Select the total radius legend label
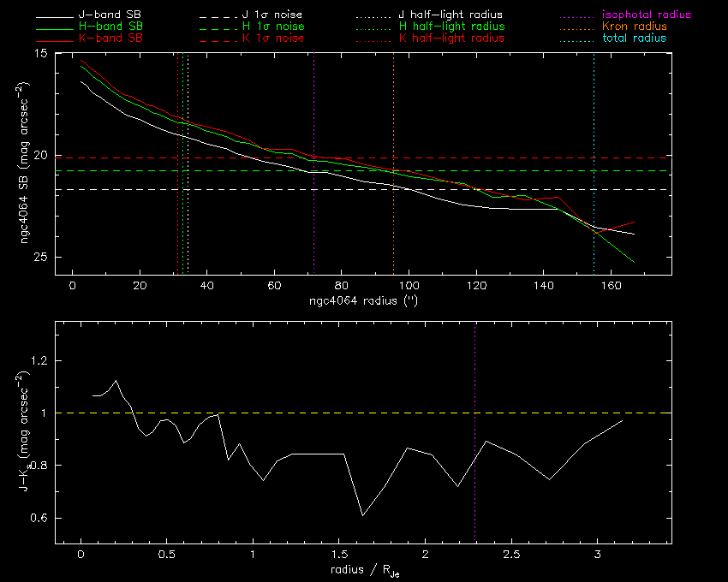 point(634,39)
